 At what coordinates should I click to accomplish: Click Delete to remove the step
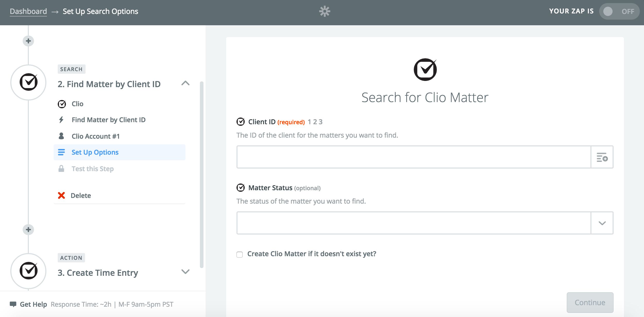tap(81, 196)
